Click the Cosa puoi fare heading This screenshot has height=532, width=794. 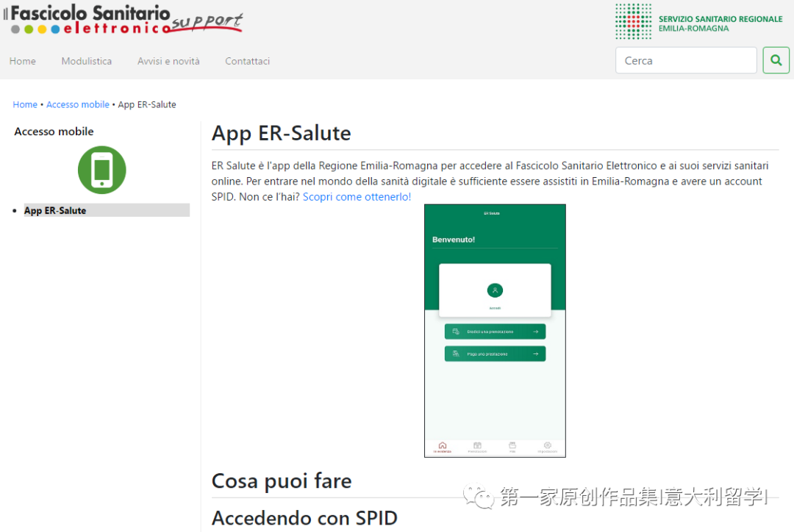click(282, 481)
